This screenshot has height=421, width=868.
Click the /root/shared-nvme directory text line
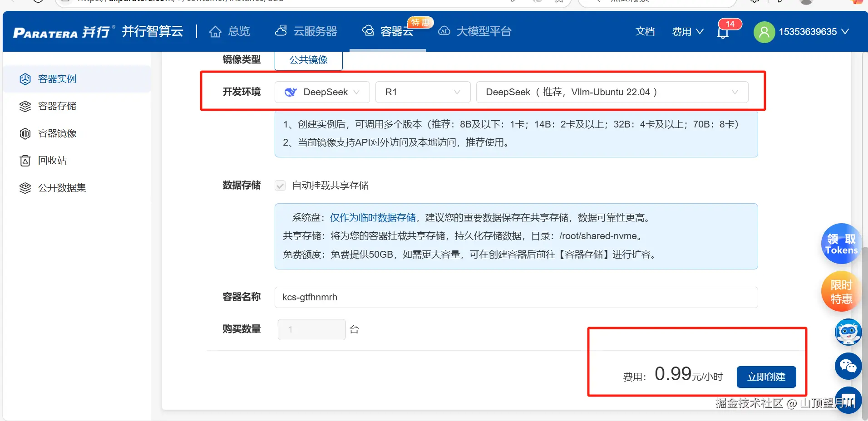pyautogui.click(x=464, y=236)
